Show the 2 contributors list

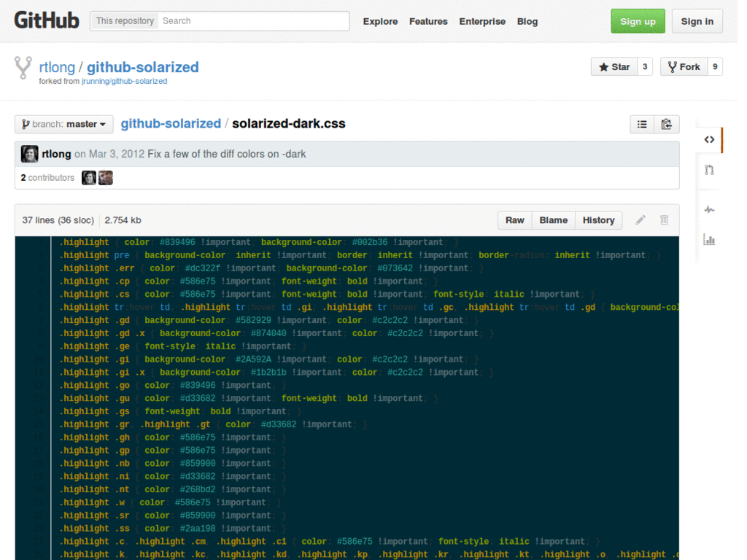coord(47,178)
